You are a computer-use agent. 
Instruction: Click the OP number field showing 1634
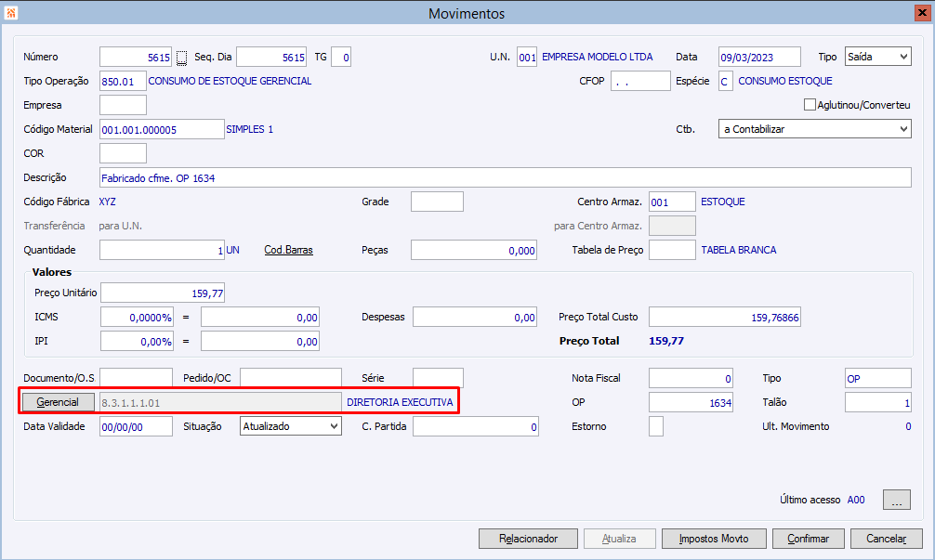pos(691,403)
